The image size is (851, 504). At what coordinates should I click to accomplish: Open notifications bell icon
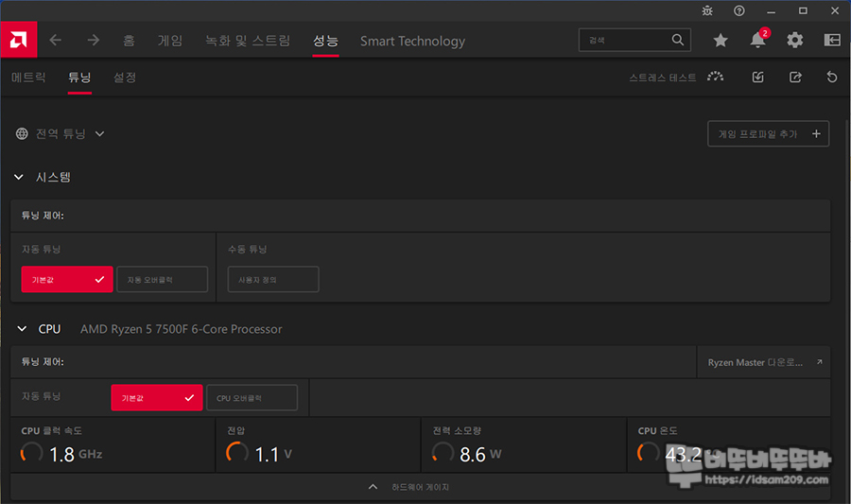click(757, 40)
